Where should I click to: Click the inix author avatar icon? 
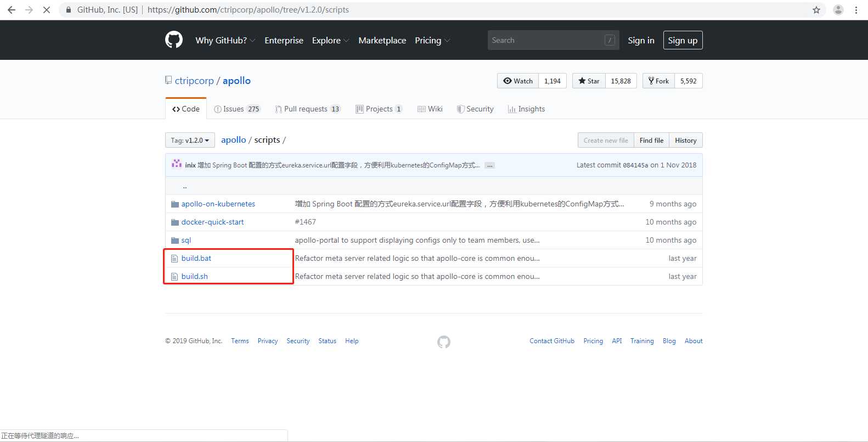177,164
